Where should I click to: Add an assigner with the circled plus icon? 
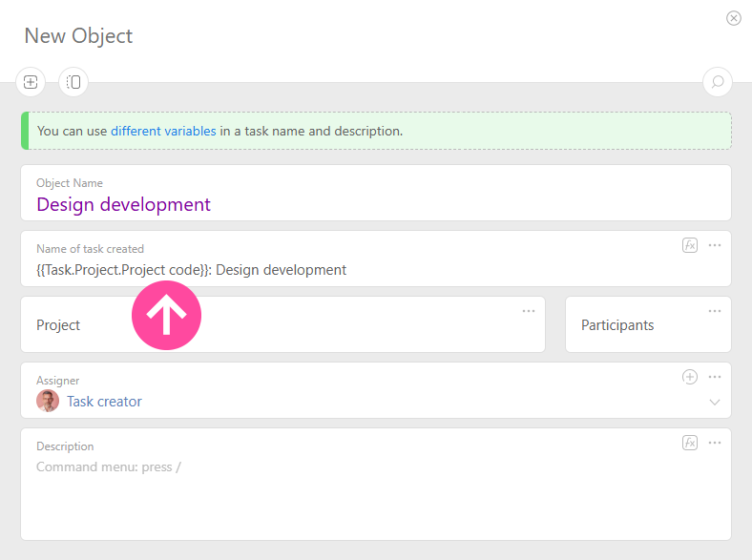pyautogui.click(x=690, y=377)
